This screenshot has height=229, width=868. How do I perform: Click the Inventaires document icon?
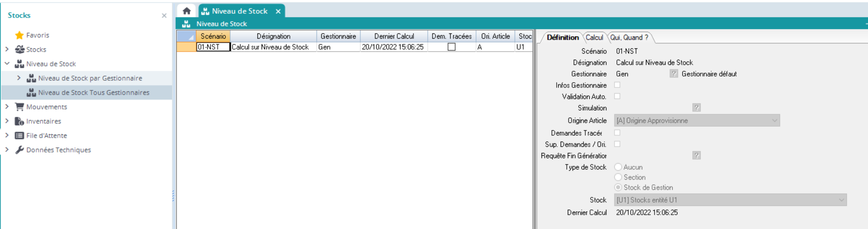pyautogui.click(x=20, y=121)
